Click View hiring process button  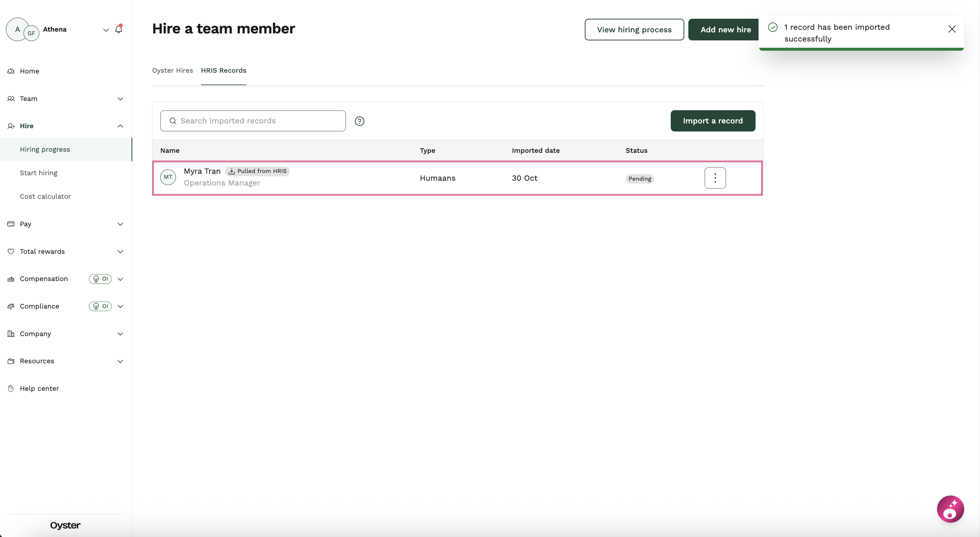click(x=634, y=30)
